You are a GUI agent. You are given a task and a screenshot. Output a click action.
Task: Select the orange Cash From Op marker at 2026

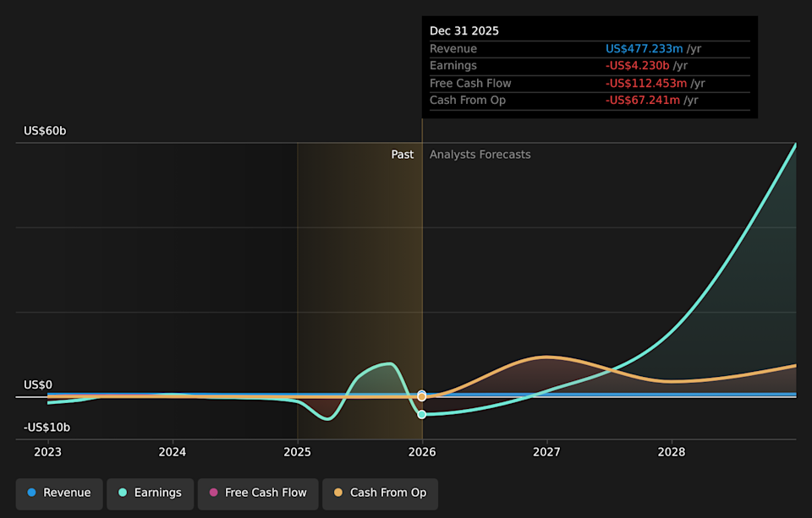tap(422, 396)
